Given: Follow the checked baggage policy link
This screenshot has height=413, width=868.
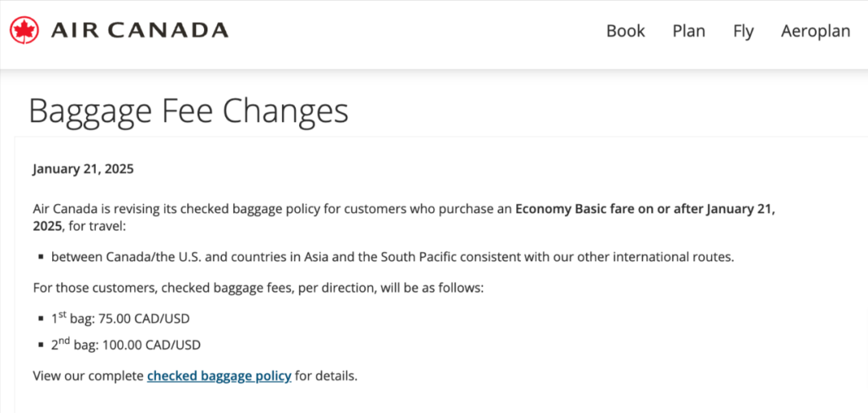Looking at the screenshot, I should click(x=219, y=375).
